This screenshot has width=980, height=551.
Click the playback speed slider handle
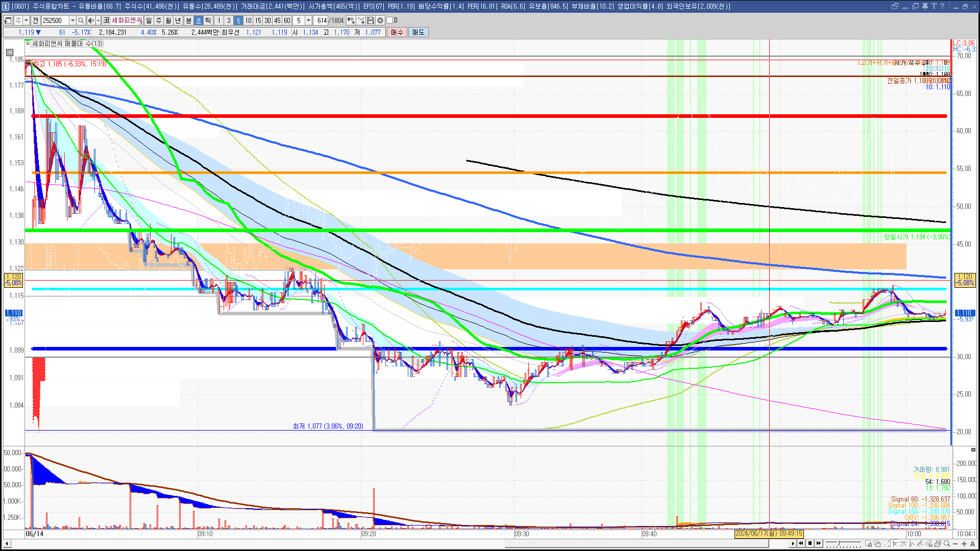839,543
